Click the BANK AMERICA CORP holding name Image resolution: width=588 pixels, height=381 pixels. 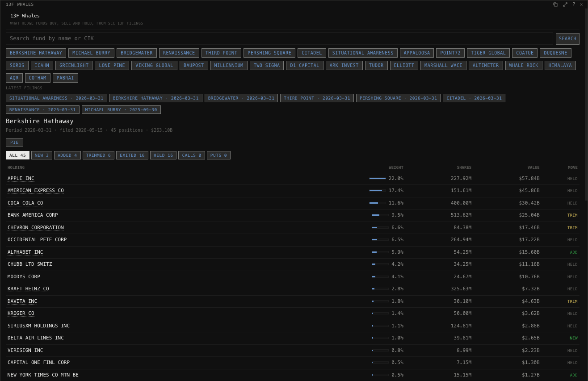tap(33, 215)
